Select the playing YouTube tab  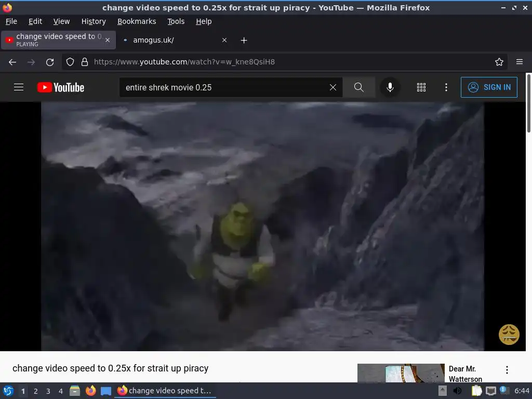58,40
